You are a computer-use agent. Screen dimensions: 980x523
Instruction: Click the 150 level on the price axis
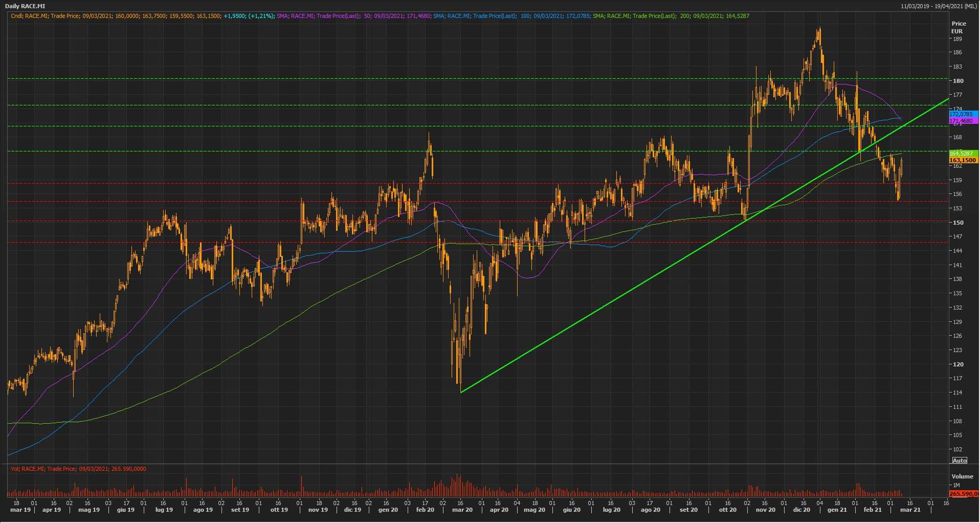pos(957,223)
